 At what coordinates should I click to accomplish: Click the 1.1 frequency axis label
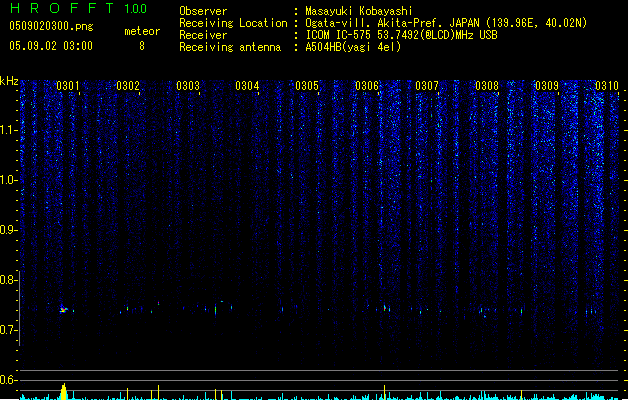pyautogui.click(x=8, y=130)
